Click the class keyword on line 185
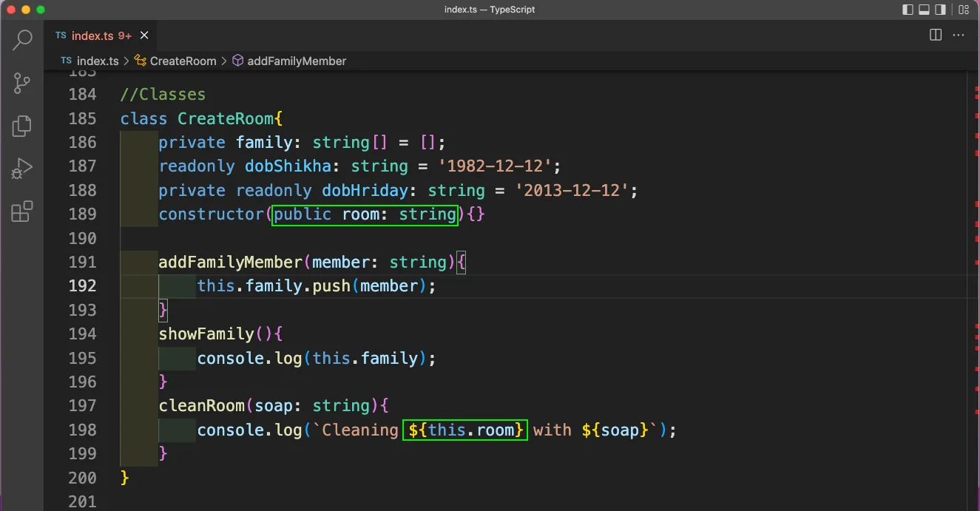 point(144,118)
